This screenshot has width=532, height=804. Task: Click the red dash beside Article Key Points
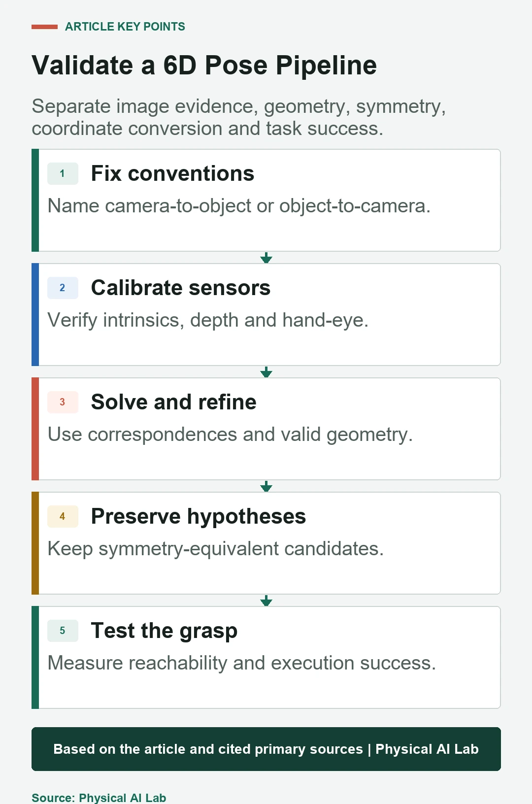coord(44,27)
